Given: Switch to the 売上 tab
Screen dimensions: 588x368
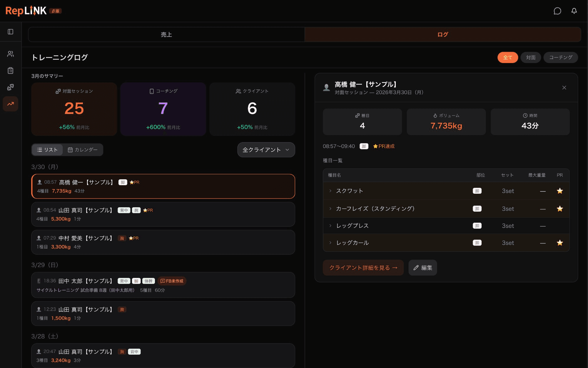Looking at the screenshot, I should pyautogui.click(x=166, y=34).
